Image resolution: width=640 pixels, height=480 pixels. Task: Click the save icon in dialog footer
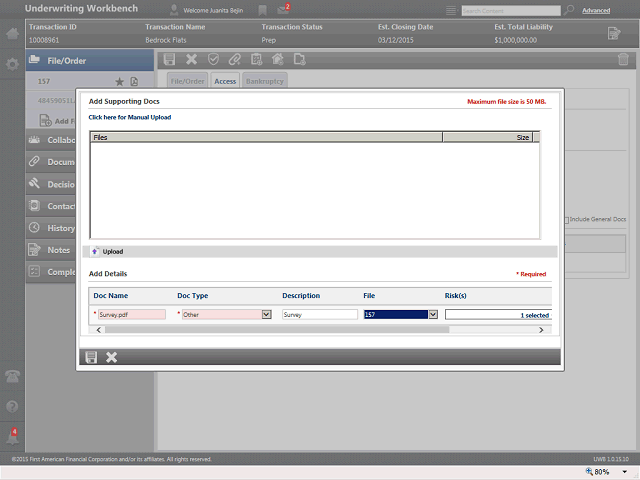coord(91,357)
